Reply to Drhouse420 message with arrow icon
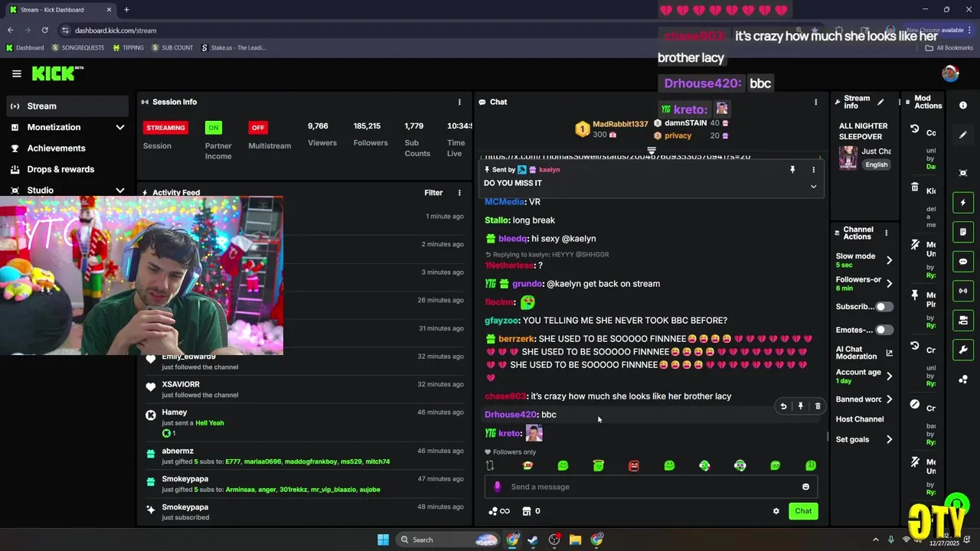The height and width of the screenshot is (551, 980). (782, 406)
